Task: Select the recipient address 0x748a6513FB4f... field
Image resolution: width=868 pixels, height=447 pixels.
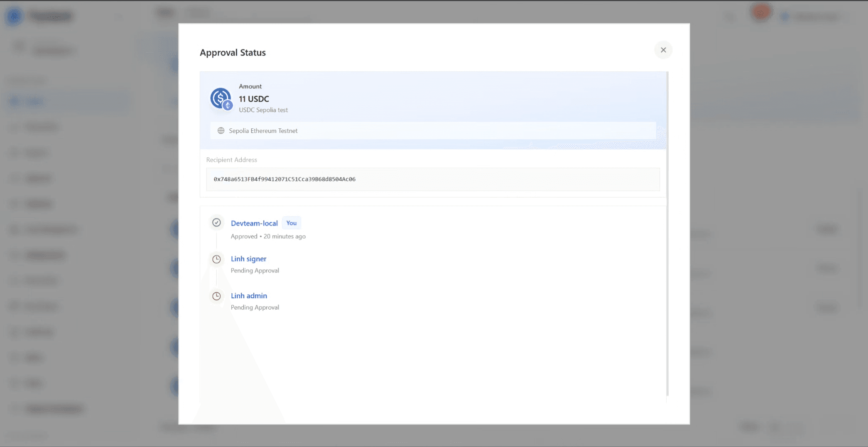Action: pyautogui.click(x=433, y=179)
